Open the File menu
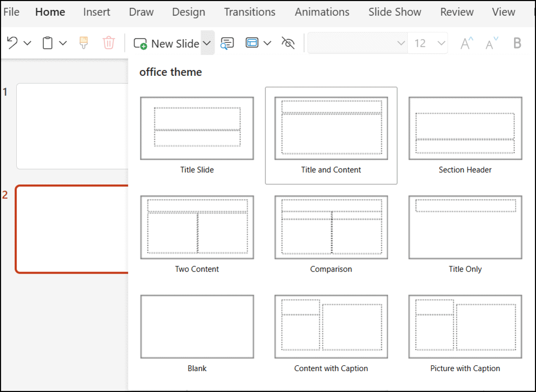 [11, 12]
